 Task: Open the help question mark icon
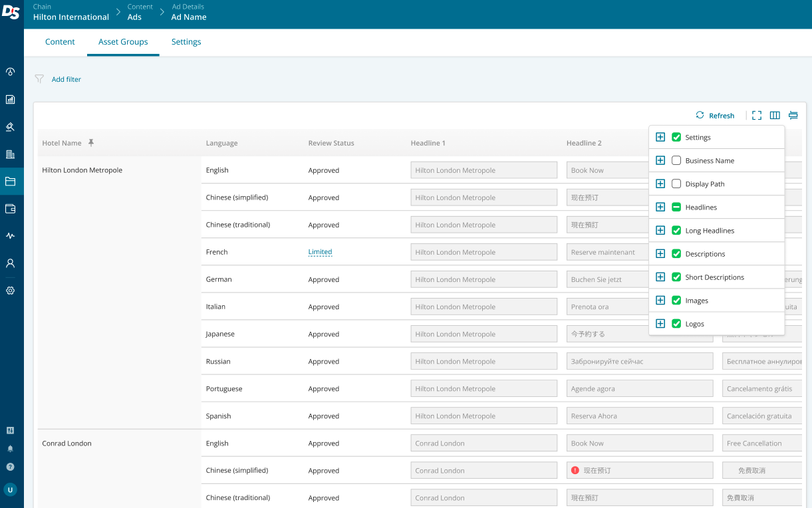pyautogui.click(x=10, y=467)
